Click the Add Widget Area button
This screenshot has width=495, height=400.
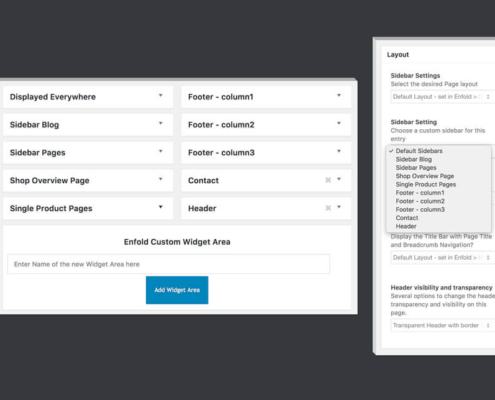click(177, 290)
